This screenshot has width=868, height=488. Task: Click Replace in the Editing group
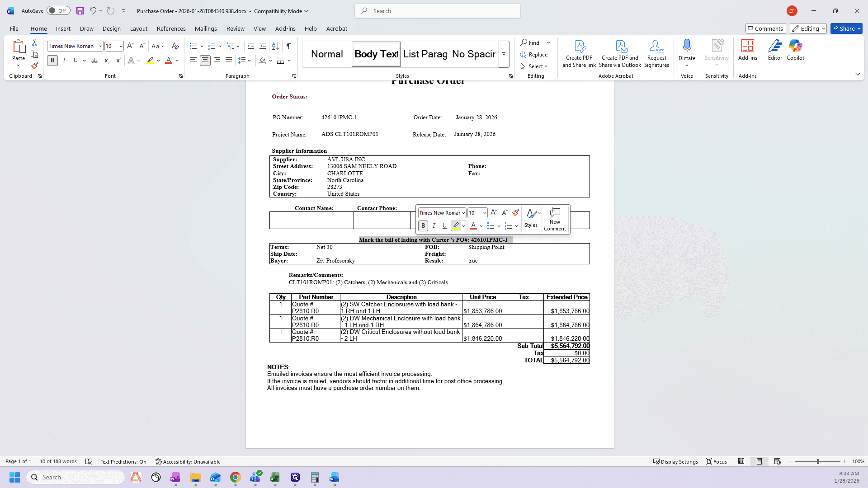coord(534,55)
